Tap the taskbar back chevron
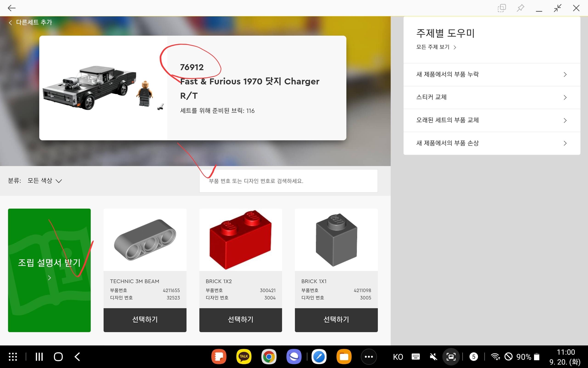 (77, 357)
